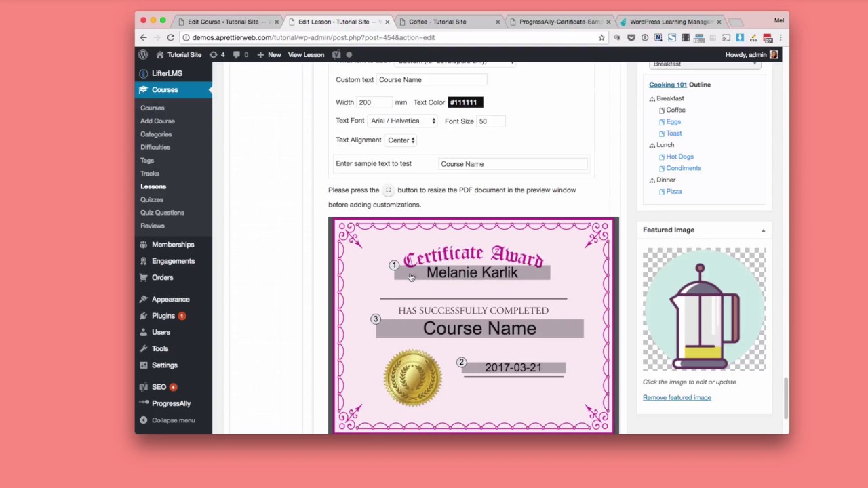
Task: Open LifterLMS in the sidebar
Action: coord(167,73)
